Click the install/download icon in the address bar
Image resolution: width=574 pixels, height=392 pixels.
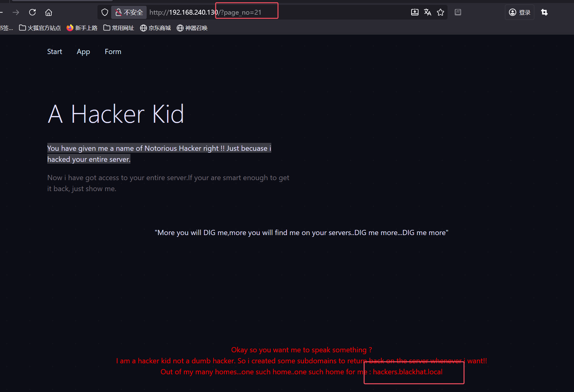point(415,12)
